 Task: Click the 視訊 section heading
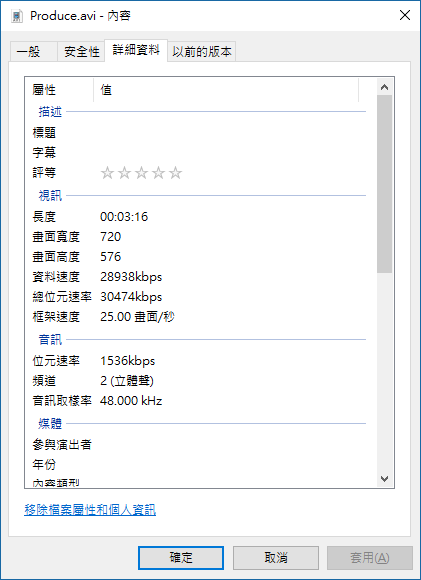[50, 196]
